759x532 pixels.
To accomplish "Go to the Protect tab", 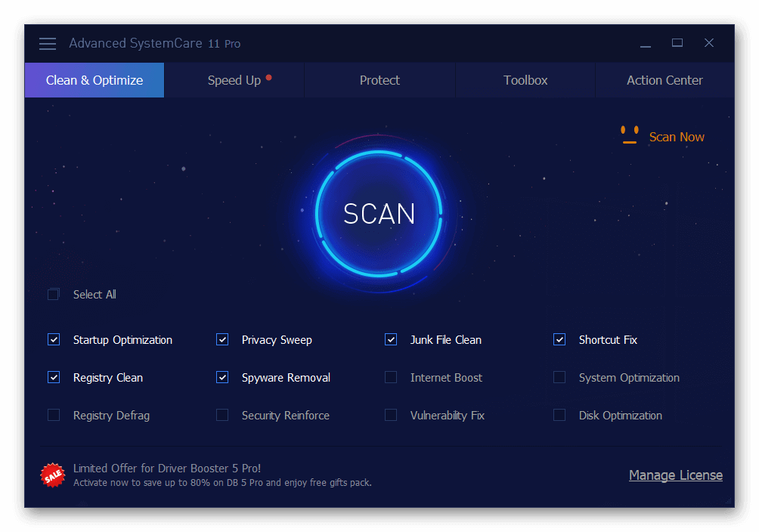I will pyautogui.click(x=379, y=80).
